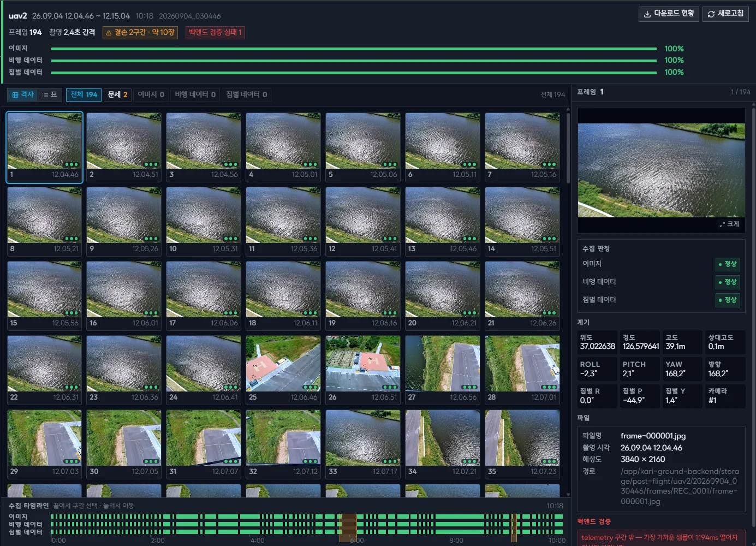Viewport: 756px width, 546px height.
Task: Switch to 격자 grid view
Action: 23,94
